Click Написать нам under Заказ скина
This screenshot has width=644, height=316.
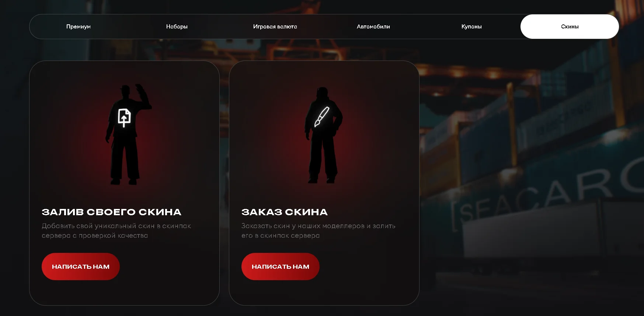(281, 267)
